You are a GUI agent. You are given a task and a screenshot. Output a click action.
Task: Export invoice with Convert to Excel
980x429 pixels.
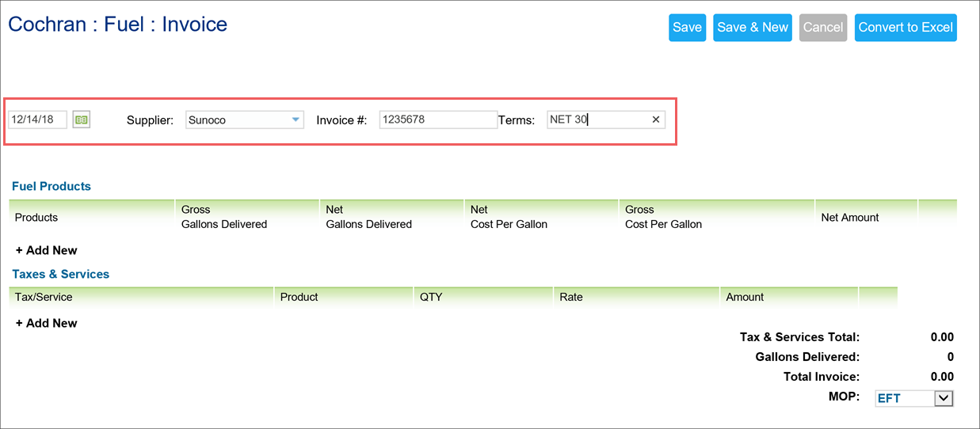[x=906, y=28]
